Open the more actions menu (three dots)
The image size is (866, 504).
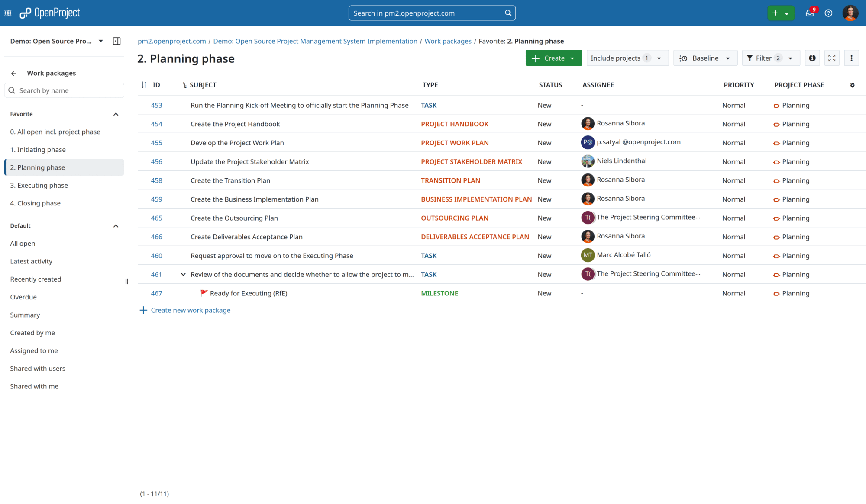pos(851,58)
